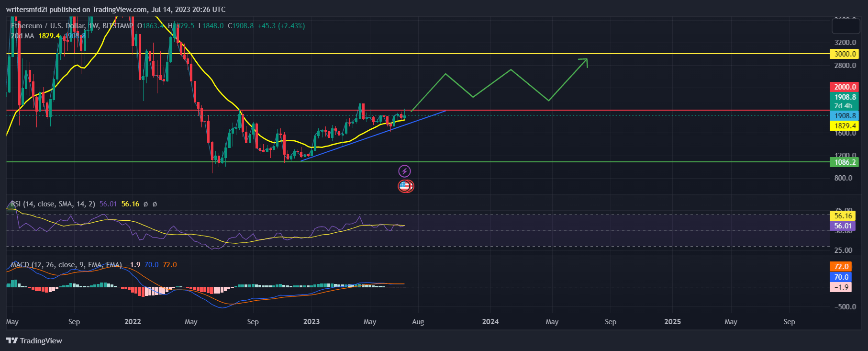Click the TradingView wordmark text
This screenshot has height=351, width=868.
[41, 341]
